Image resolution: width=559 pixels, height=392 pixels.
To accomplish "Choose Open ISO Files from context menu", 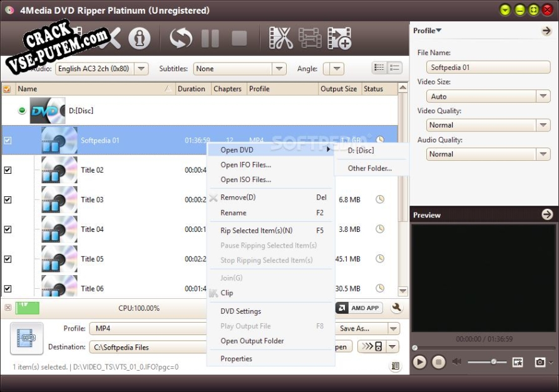I will click(270, 180).
